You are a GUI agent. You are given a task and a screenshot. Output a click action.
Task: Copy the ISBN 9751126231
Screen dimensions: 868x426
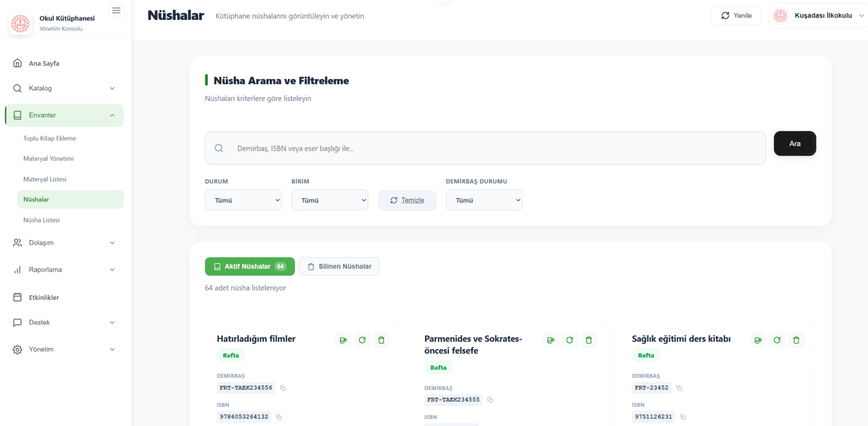[x=683, y=417]
